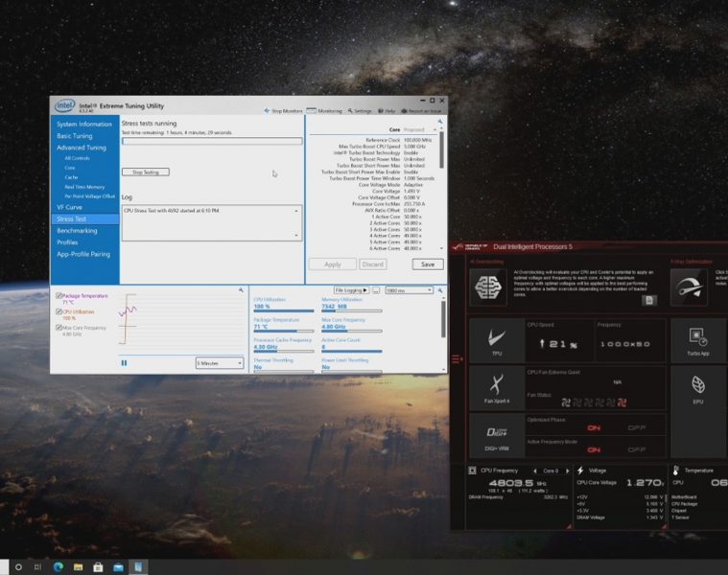
Task: Open VF Curve section
Action: click(x=69, y=207)
